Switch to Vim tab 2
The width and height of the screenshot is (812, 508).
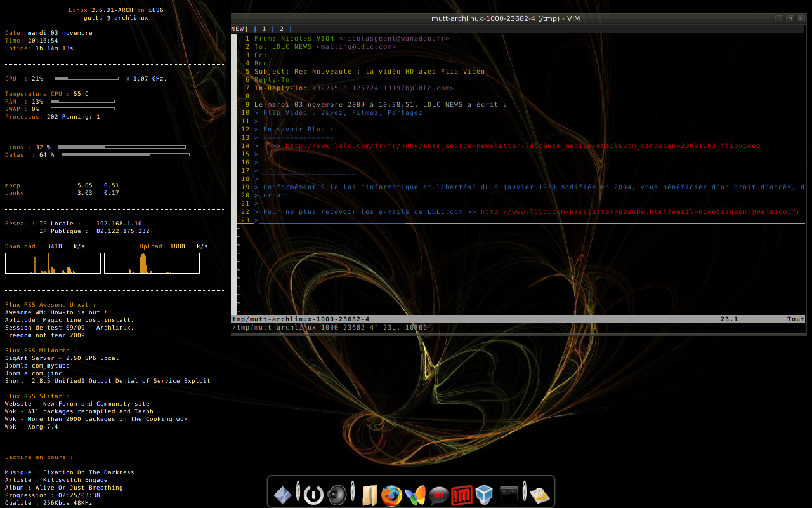tap(282, 29)
